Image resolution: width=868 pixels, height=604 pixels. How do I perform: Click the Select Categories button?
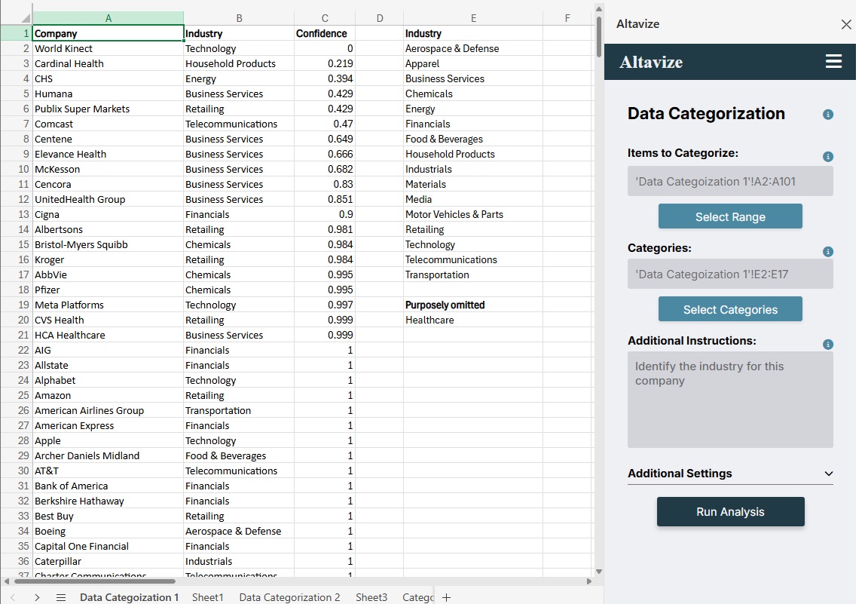(x=729, y=309)
